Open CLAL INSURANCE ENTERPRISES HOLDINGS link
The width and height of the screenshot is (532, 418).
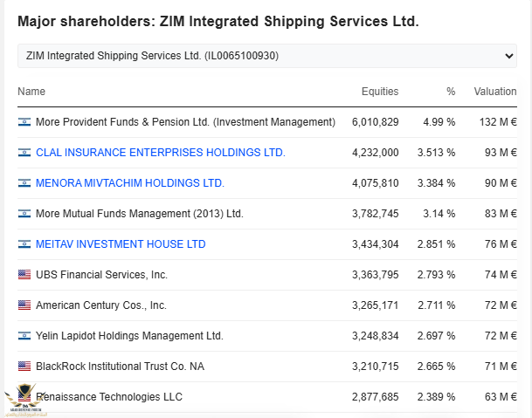click(161, 153)
